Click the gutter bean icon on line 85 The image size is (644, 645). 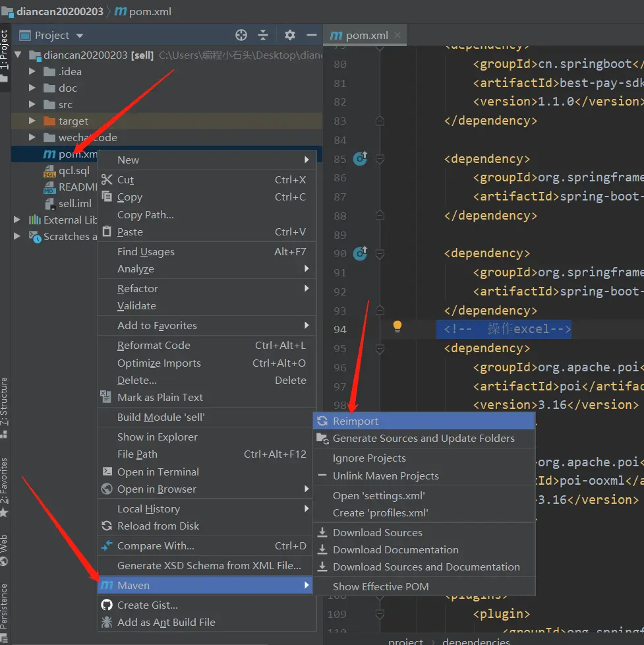[x=361, y=158]
